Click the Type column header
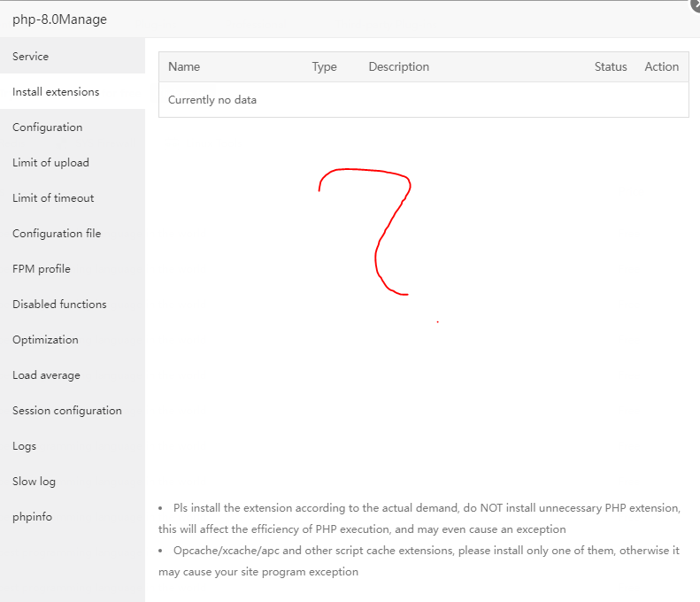Screen dimensions: 700x602 tap(325, 67)
